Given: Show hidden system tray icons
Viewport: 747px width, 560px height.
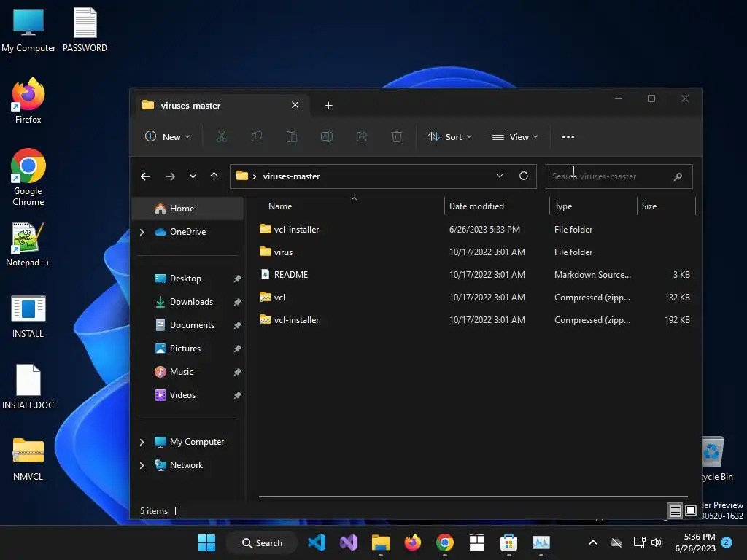Looking at the screenshot, I should click(592, 542).
